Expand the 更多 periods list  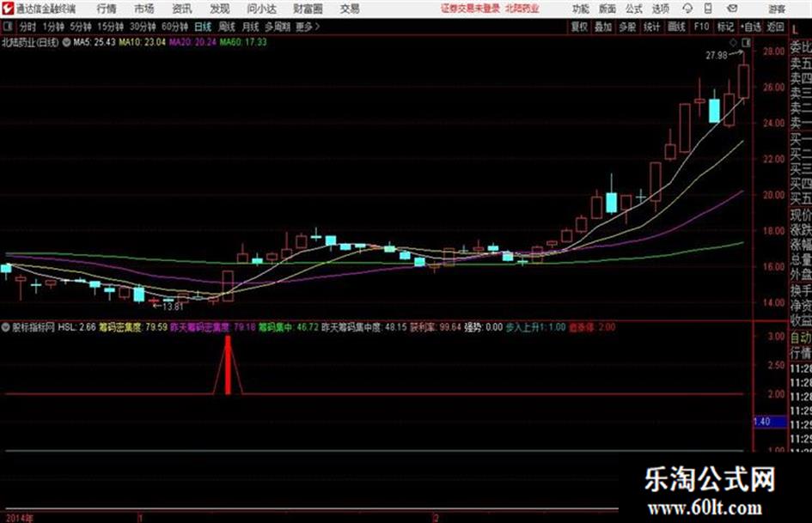tap(308, 27)
